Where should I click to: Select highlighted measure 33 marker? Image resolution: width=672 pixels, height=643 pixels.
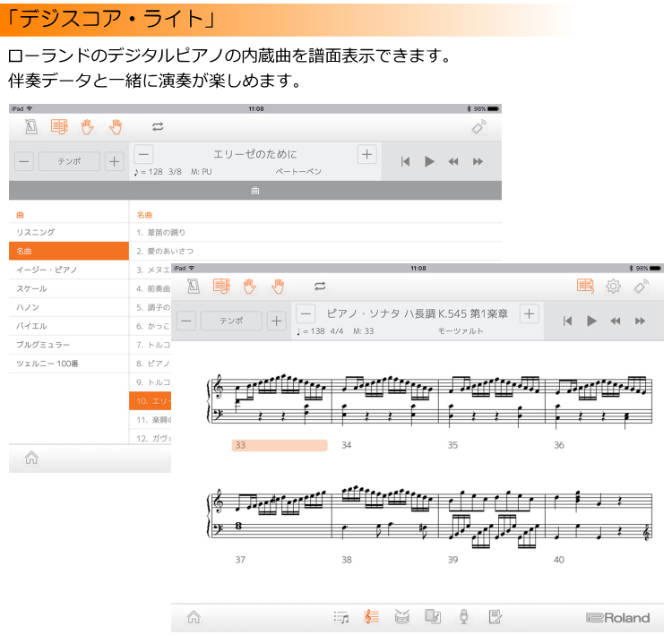coord(280,445)
